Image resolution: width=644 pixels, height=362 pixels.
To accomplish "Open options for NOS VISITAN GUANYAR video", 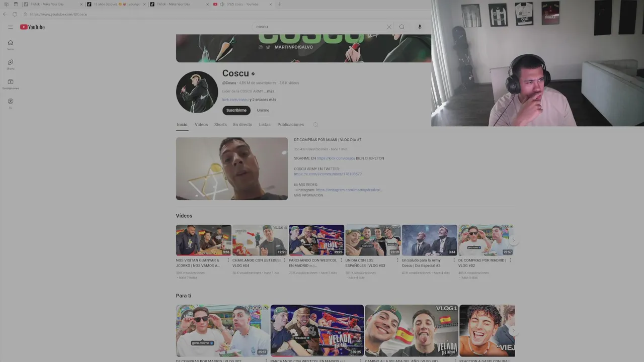I will coord(228,260).
